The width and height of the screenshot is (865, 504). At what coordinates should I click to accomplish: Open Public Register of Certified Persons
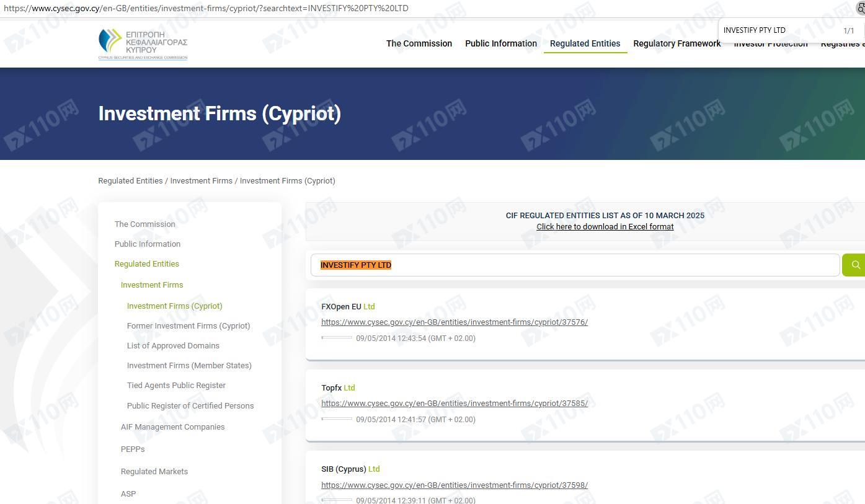[190, 406]
